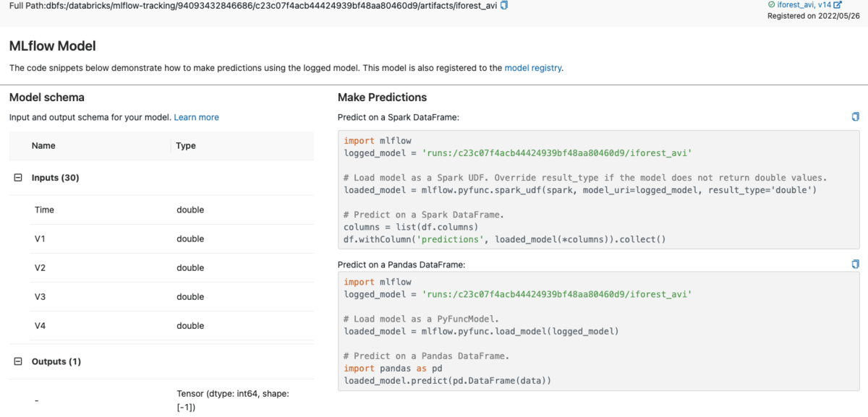Open the model registry link

(x=532, y=68)
